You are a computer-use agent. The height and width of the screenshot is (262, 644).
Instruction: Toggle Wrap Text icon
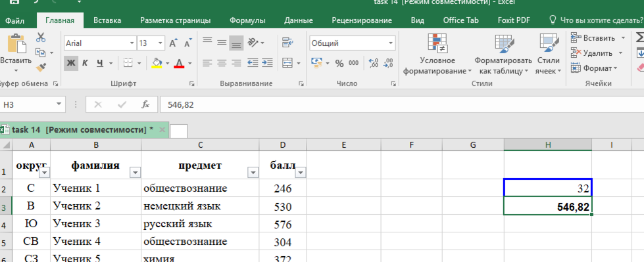tap(287, 42)
